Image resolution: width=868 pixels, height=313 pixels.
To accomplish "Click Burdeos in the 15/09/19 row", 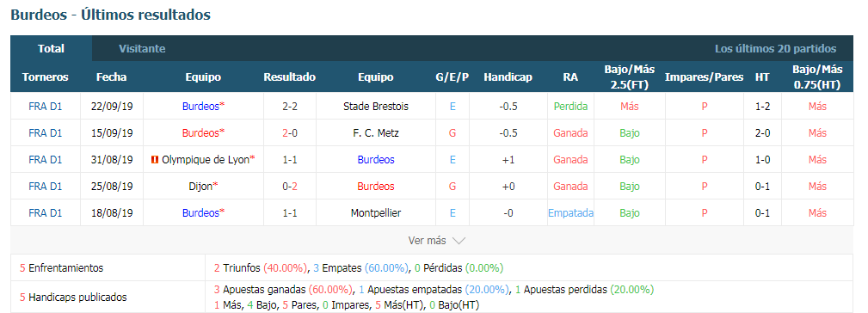I will [x=200, y=132].
